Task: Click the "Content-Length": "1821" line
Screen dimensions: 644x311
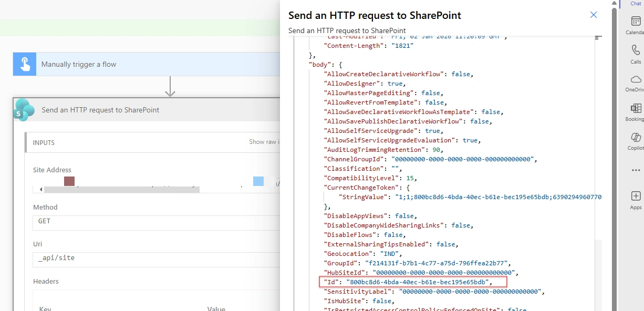Action: (369, 46)
